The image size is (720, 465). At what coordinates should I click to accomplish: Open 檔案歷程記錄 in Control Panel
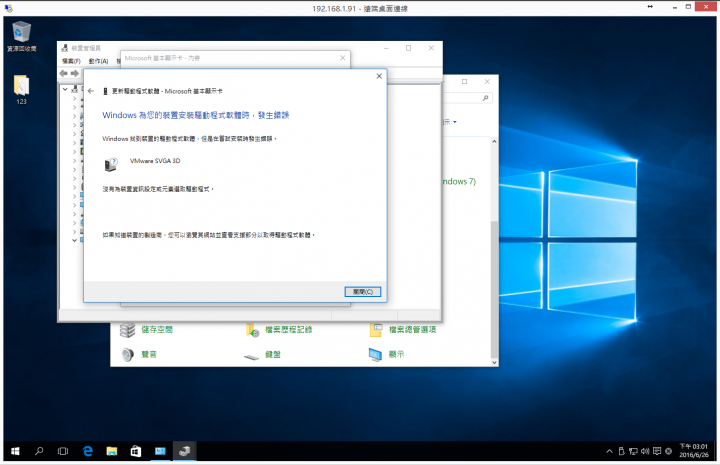click(x=288, y=330)
